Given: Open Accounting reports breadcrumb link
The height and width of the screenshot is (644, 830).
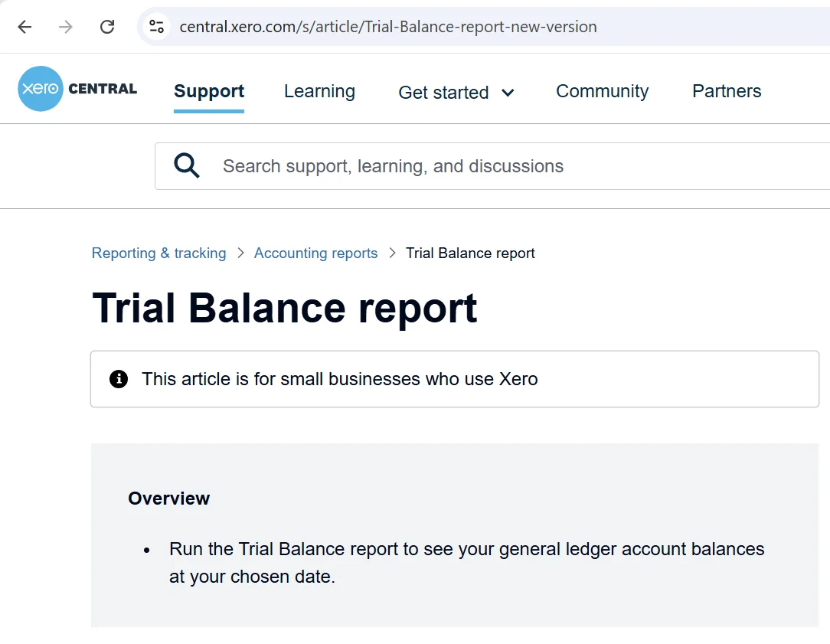Looking at the screenshot, I should 315,253.
